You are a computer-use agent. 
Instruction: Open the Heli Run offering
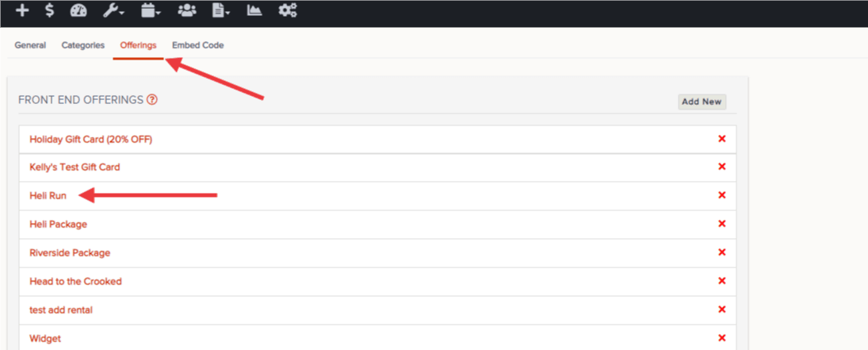[48, 195]
